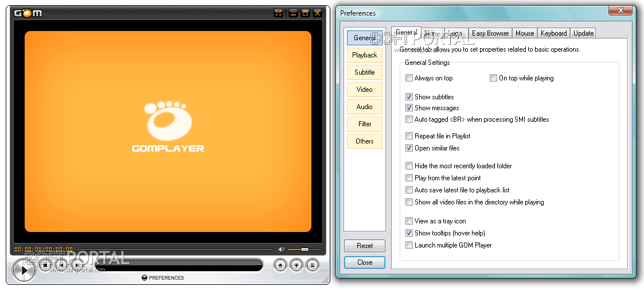The image size is (644, 290).
Task: Uncheck Show subtitles
Action: 409,97
